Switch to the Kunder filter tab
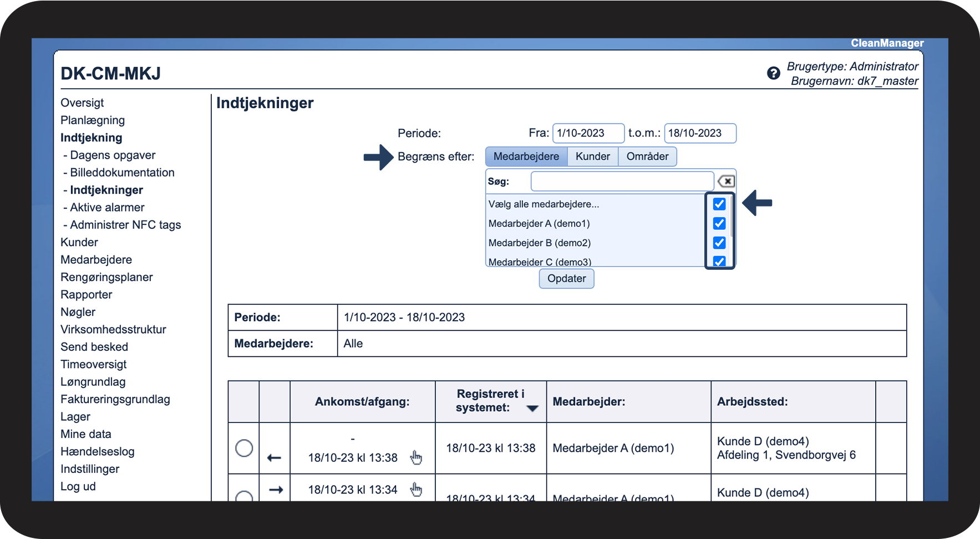Screen dimensions: 980x539 (592, 157)
